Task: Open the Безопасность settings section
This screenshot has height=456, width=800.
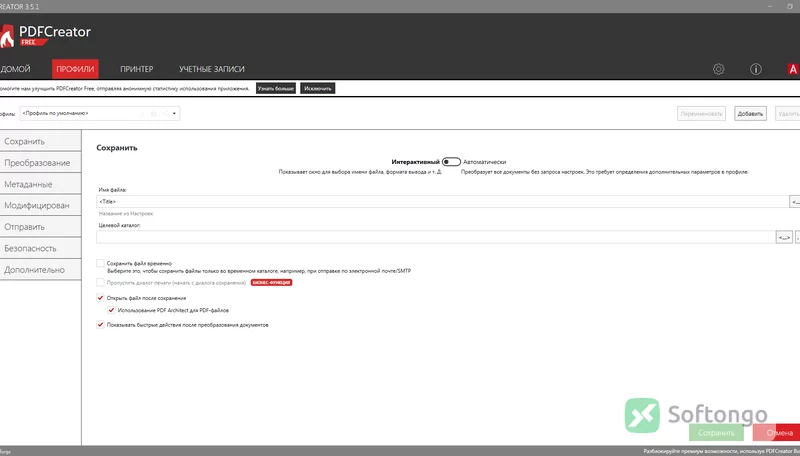Action: 40,248
